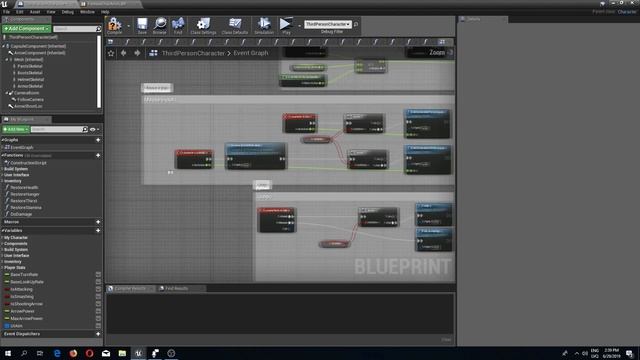Open the Unreal Engine taskbar icon
Image resolution: width=640 pixels, height=360 pixels.
point(138,353)
